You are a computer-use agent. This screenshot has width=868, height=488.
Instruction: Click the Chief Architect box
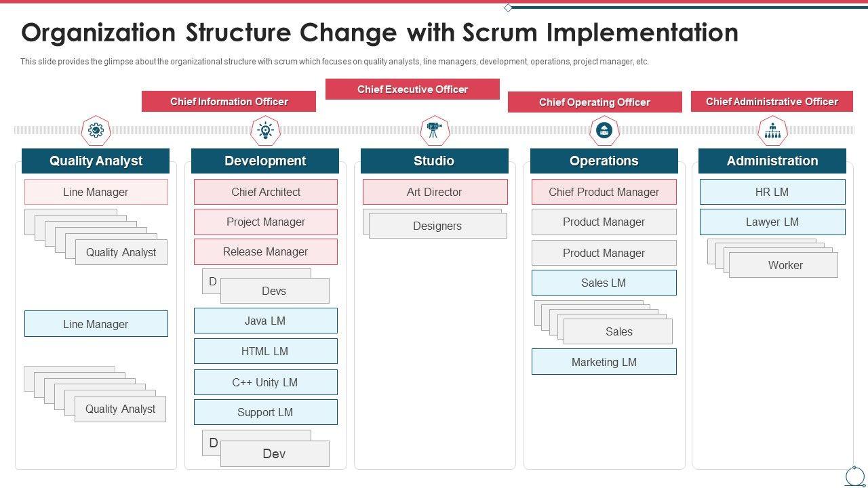coord(265,192)
